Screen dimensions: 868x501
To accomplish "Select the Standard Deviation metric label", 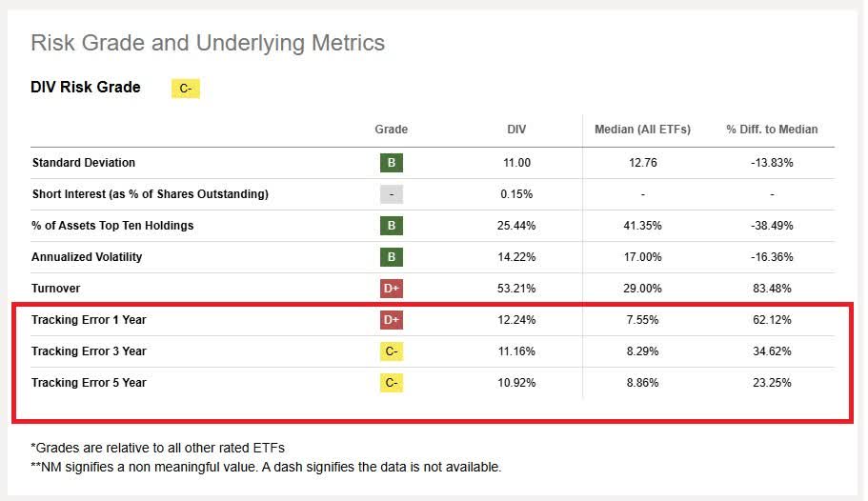I will pos(84,163).
